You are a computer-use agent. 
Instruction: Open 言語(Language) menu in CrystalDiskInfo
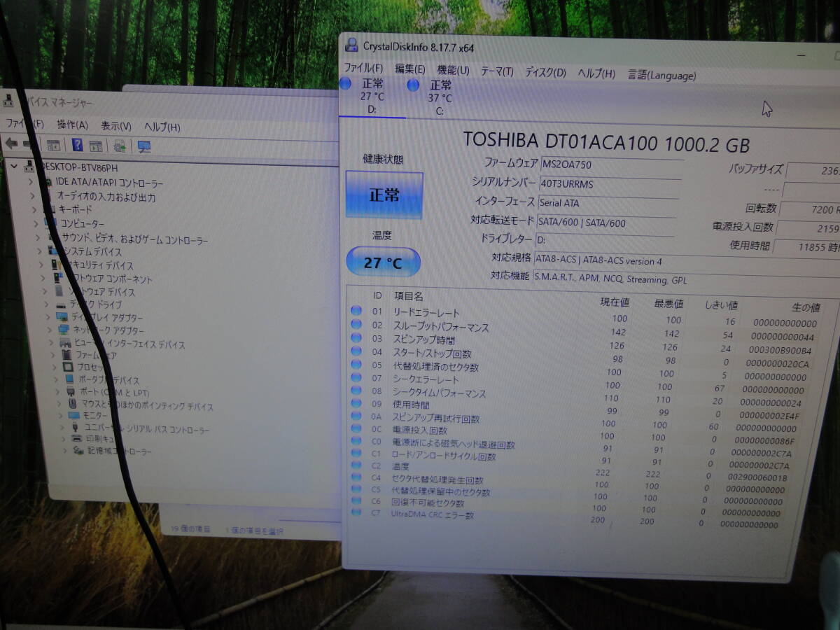pyautogui.click(x=661, y=75)
